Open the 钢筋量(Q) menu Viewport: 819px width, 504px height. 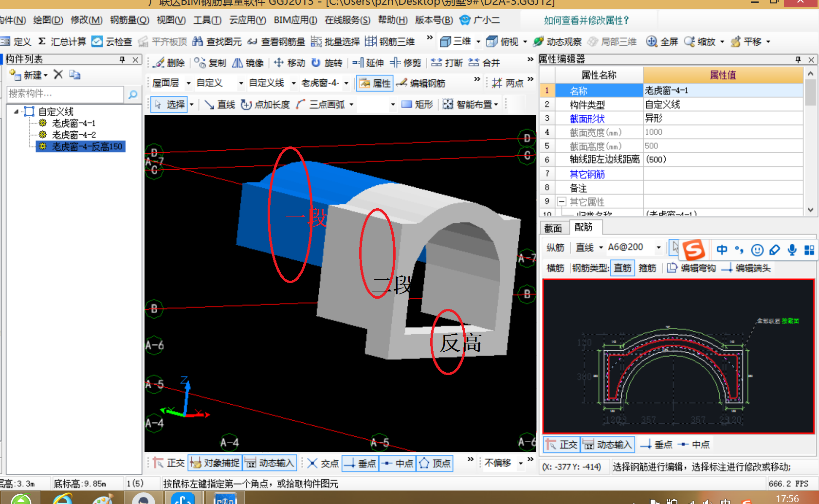pos(129,20)
